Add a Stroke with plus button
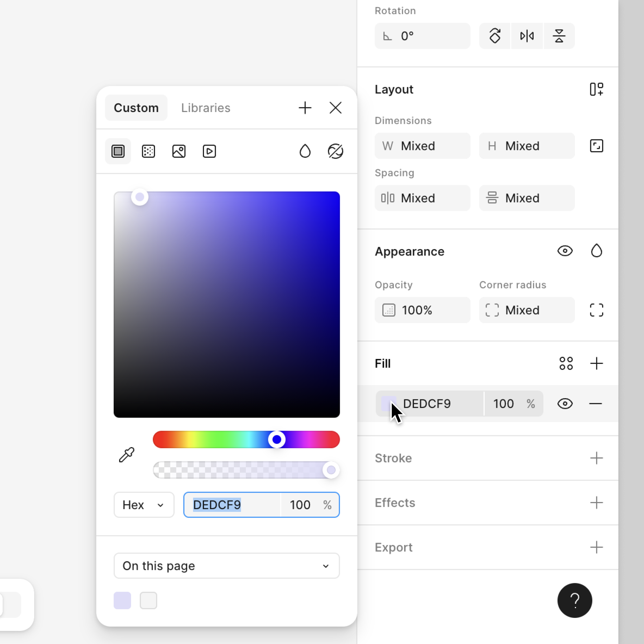 (x=596, y=458)
